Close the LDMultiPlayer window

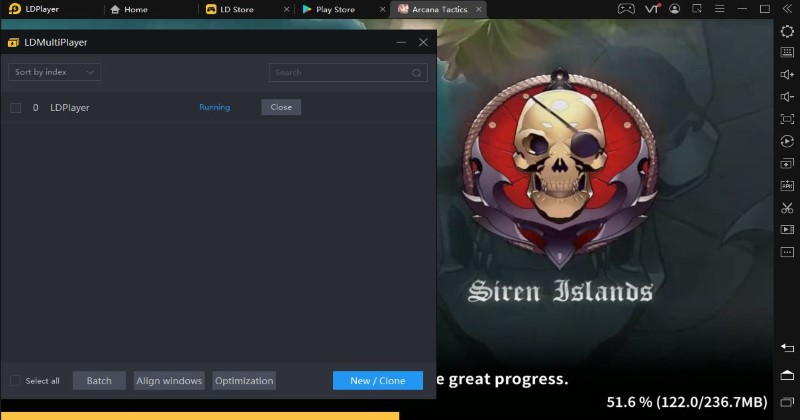point(423,42)
